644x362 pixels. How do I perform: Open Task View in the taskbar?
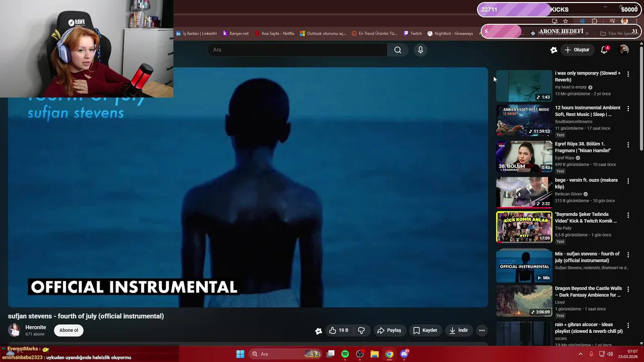(x=331, y=354)
